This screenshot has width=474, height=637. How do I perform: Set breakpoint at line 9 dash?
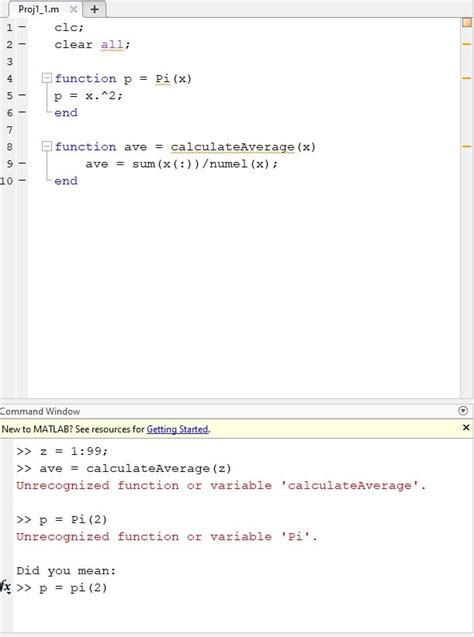[x=22, y=163]
